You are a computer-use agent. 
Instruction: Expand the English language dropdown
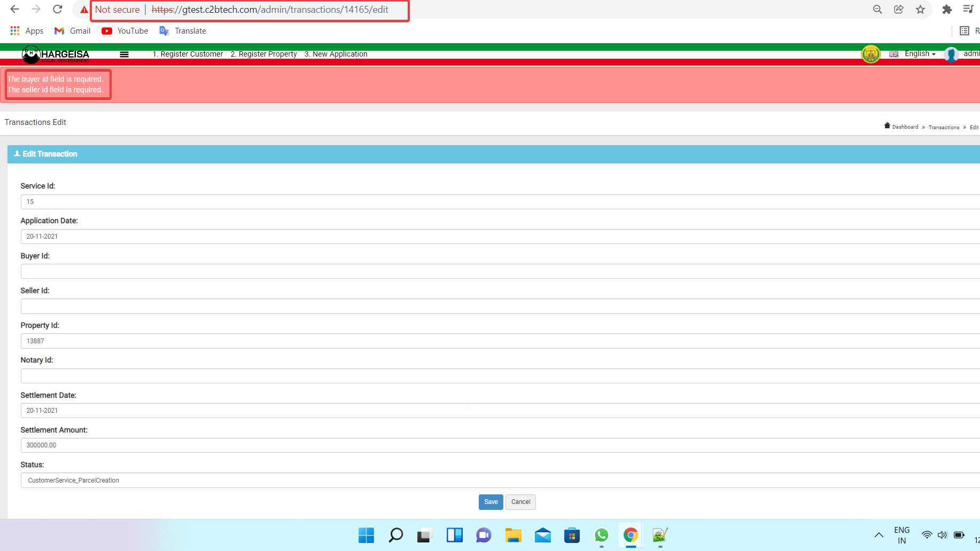tap(913, 54)
